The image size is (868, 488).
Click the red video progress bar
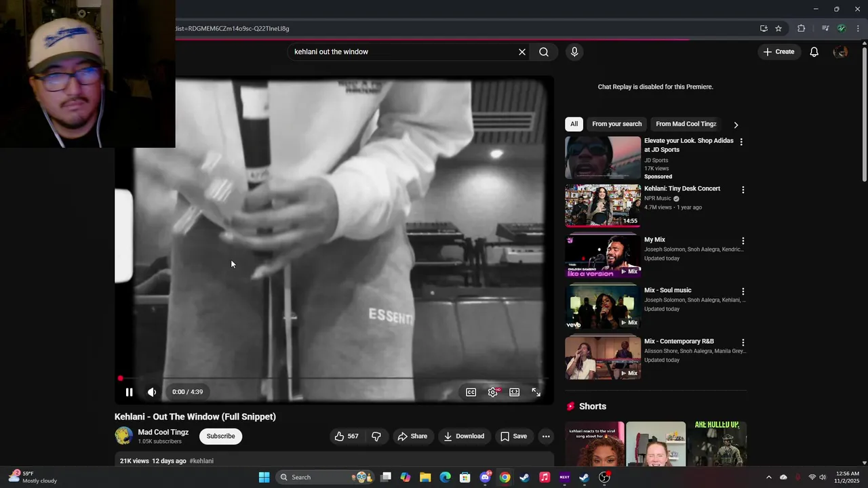(334, 378)
